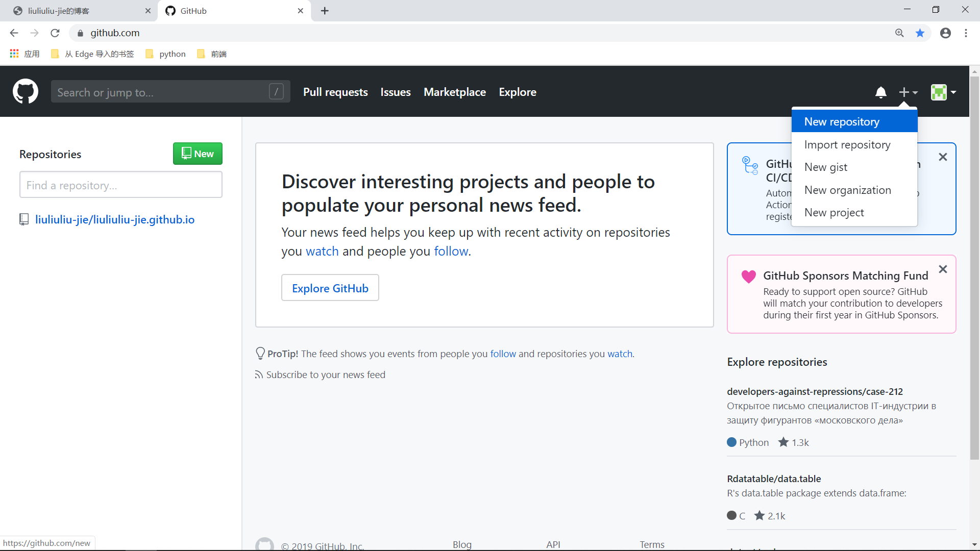This screenshot has width=980, height=551.
Task: Click the Explore GitHub button
Action: pos(330,288)
